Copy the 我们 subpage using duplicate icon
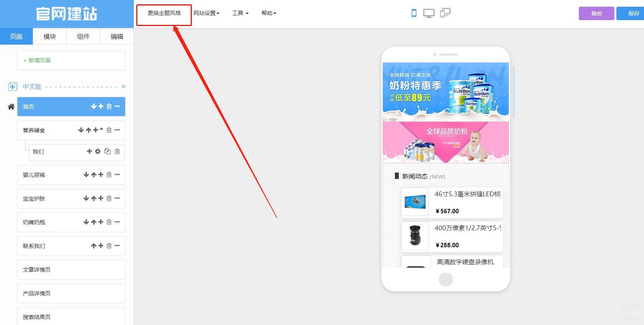 coord(107,151)
